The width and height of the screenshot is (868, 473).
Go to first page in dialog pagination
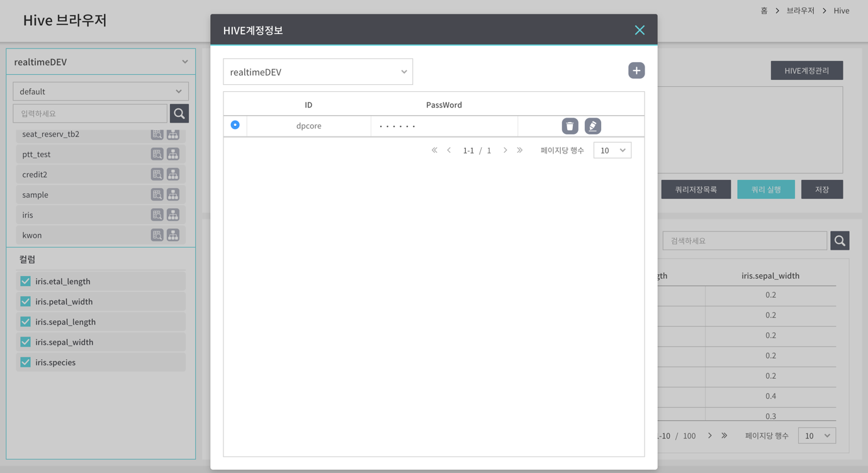[x=434, y=150]
